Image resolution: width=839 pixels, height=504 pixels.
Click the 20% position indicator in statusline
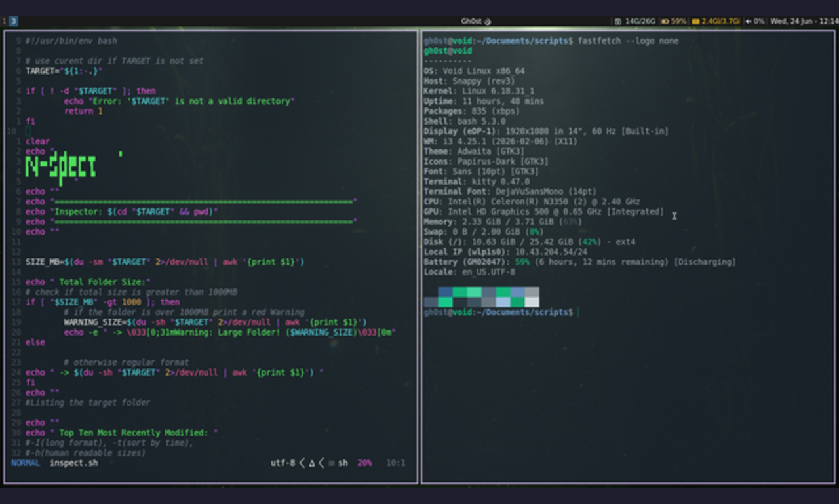pyautogui.click(x=364, y=463)
